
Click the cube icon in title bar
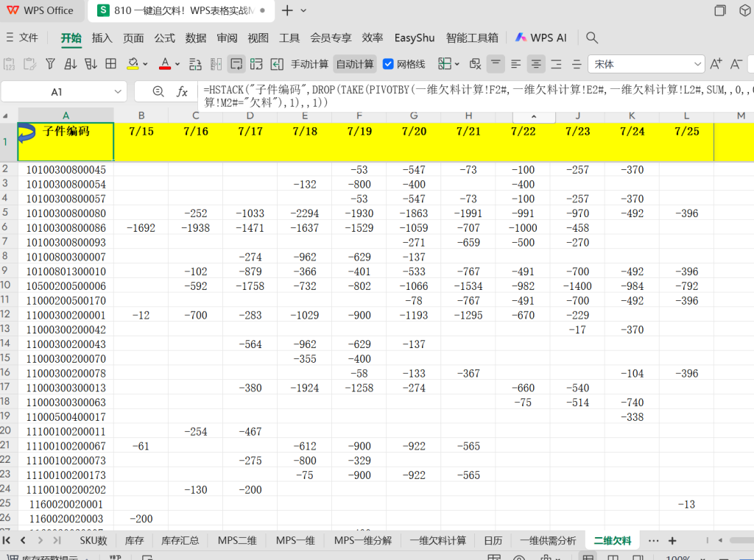(744, 10)
